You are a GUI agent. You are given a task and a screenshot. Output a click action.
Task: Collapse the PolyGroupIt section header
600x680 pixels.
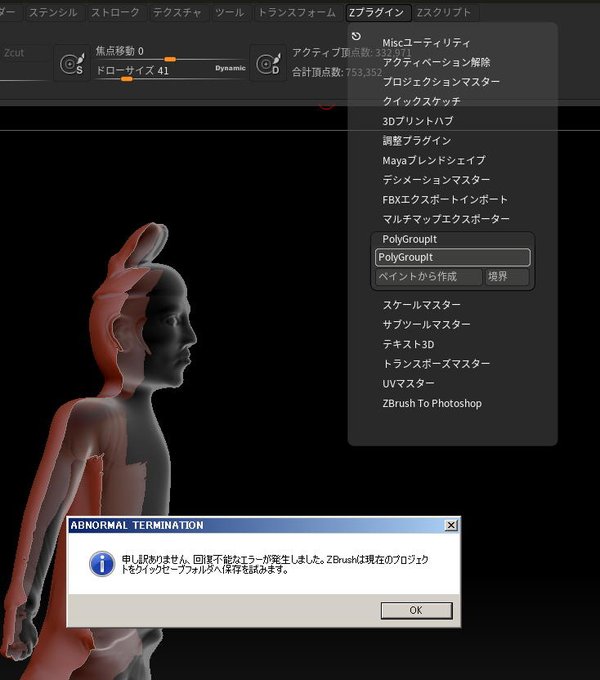click(410, 239)
